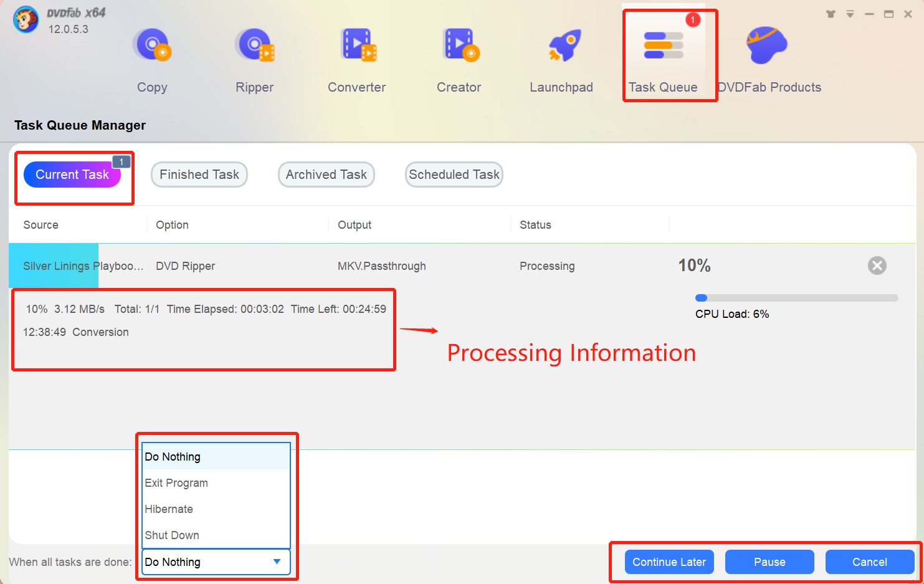Open the Creator module

[x=459, y=60]
